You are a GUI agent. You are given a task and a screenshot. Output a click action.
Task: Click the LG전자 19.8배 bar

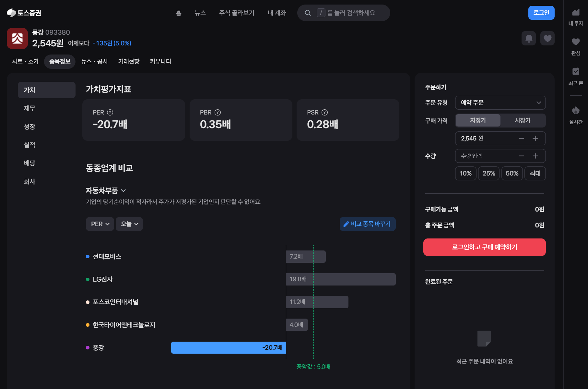[x=341, y=279]
